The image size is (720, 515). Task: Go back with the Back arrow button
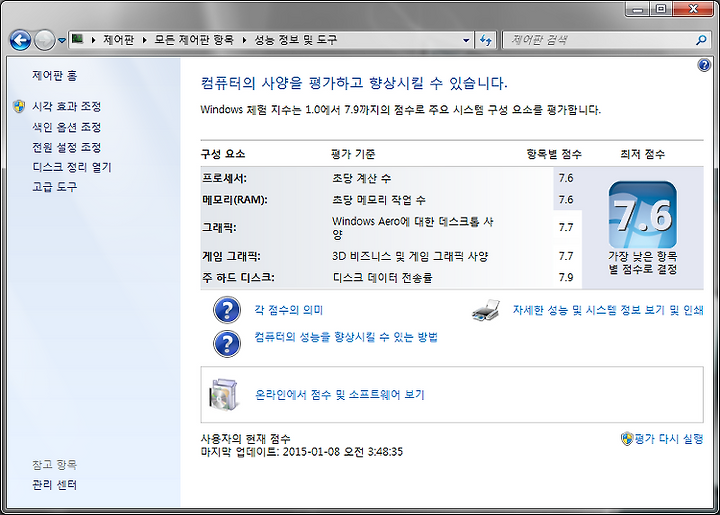point(20,40)
